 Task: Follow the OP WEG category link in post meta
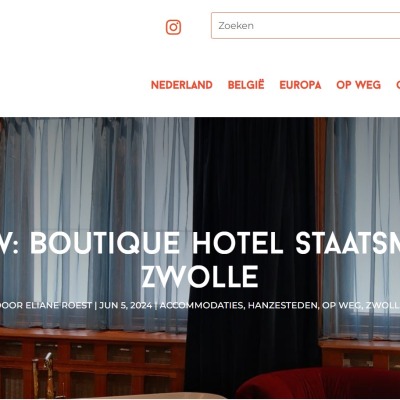coord(342,305)
